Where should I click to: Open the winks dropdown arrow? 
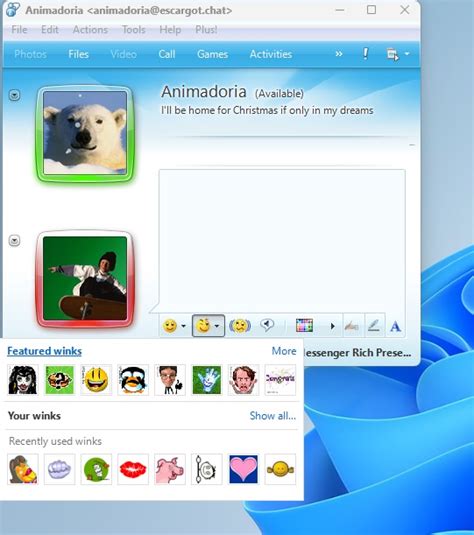pos(217,326)
